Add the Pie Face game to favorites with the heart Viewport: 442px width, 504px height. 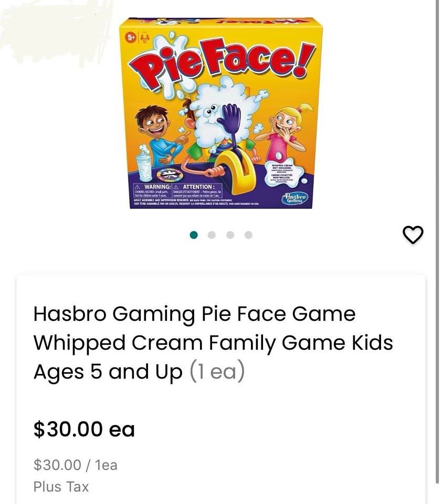coord(413,235)
